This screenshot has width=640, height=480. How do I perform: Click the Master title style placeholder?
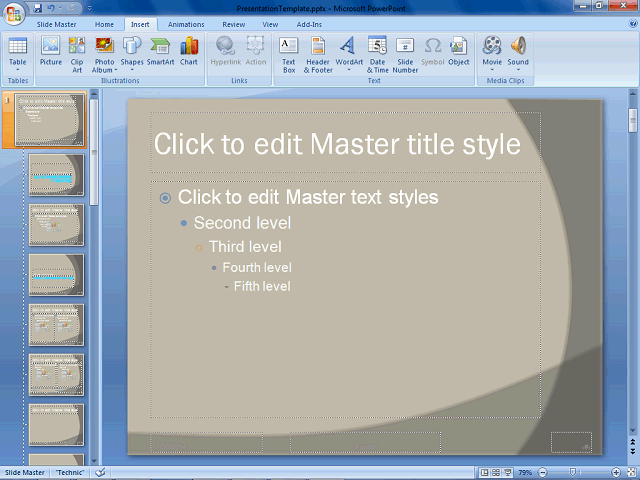click(345, 142)
